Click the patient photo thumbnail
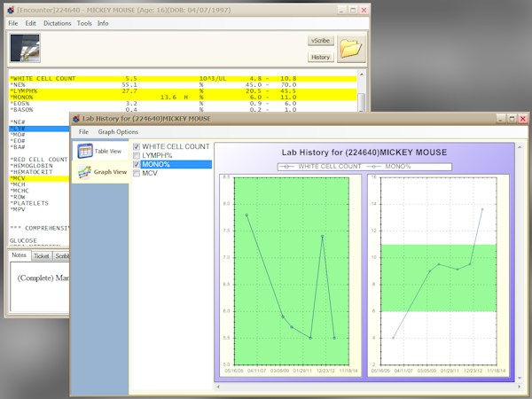The image size is (532, 399). [25, 48]
